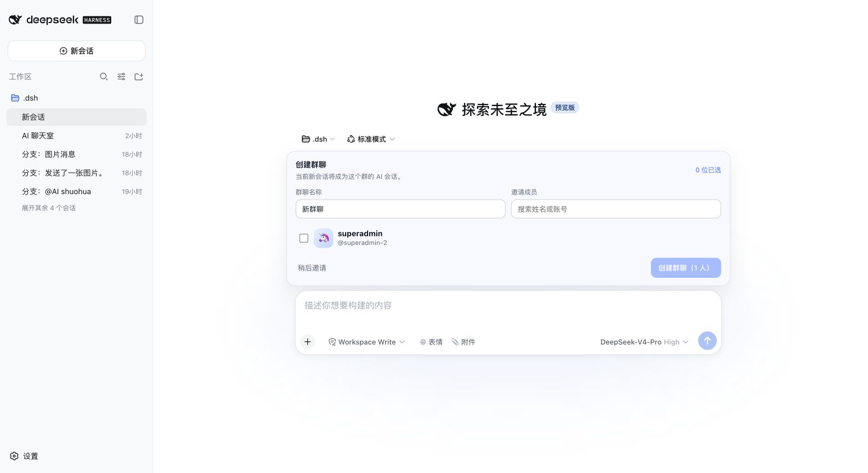Focus the 搜索姓名或账号 member search field
The image size is (868, 473).
point(616,209)
